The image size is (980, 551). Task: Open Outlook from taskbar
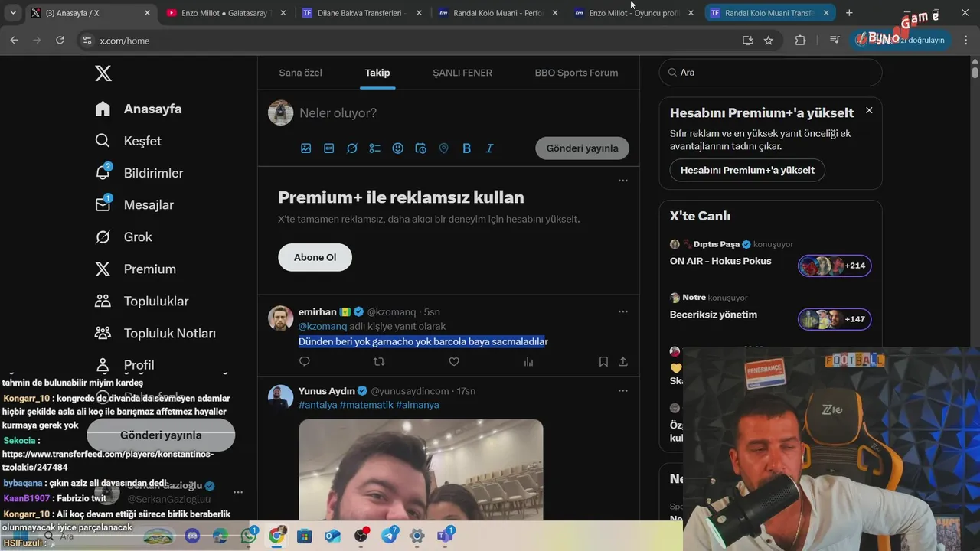point(332,536)
